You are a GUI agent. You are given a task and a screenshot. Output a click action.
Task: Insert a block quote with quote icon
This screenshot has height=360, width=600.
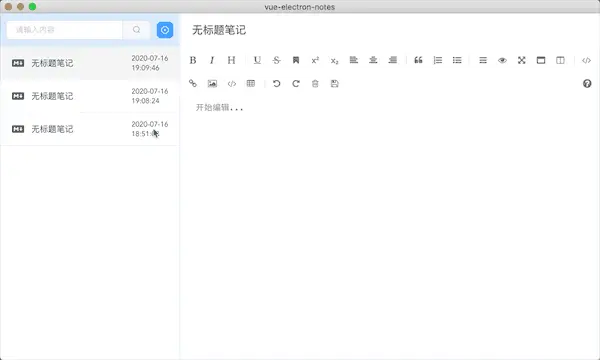[x=418, y=60]
